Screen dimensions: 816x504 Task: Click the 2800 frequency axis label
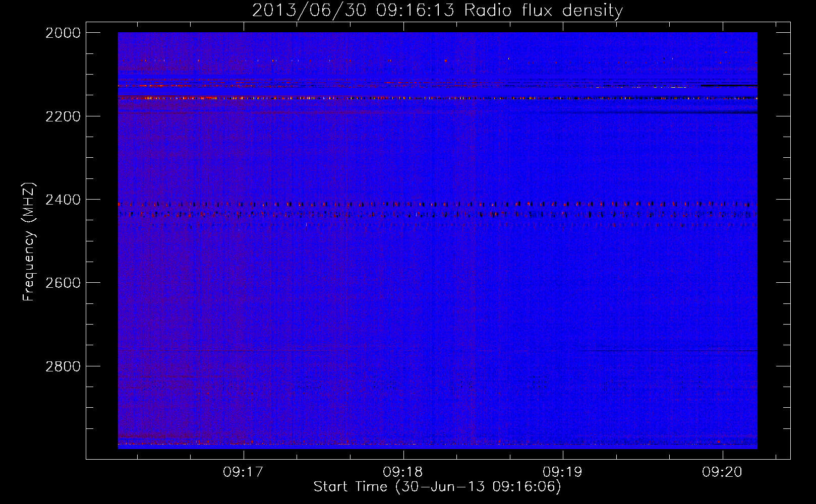pyautogui.click(x=63, y=366)
